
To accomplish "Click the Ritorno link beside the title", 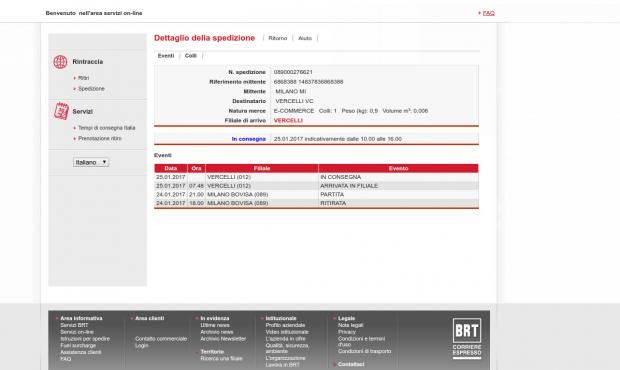I will coord(278,38).
